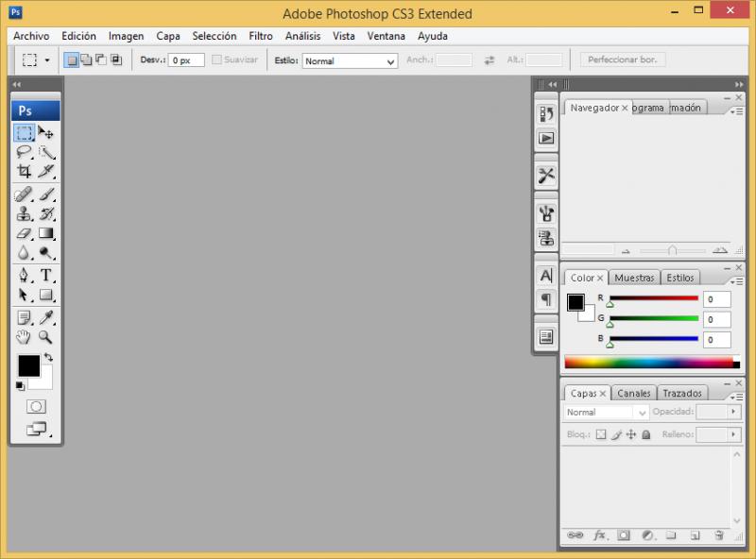756x559 pixels.
Task: Toggle the Suavizar checkbox
Action: click(217, 60)
